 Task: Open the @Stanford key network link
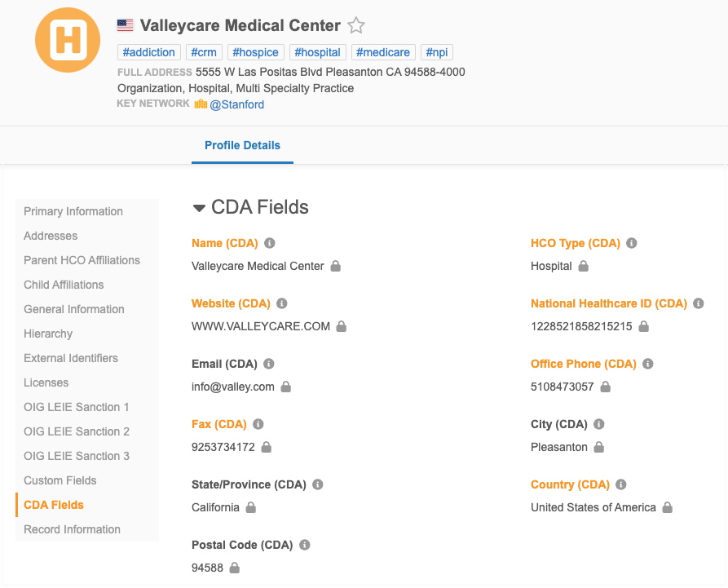(x=237, y=104)
